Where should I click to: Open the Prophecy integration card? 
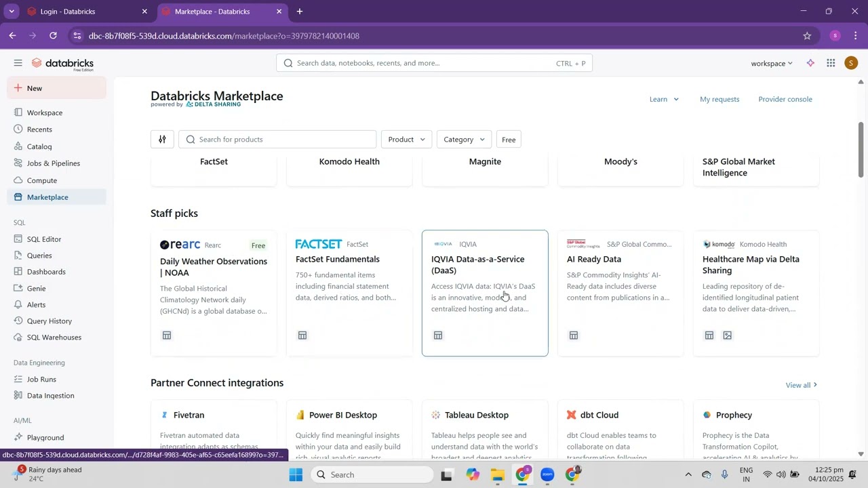pyautogui.click(x=756, y=429)
